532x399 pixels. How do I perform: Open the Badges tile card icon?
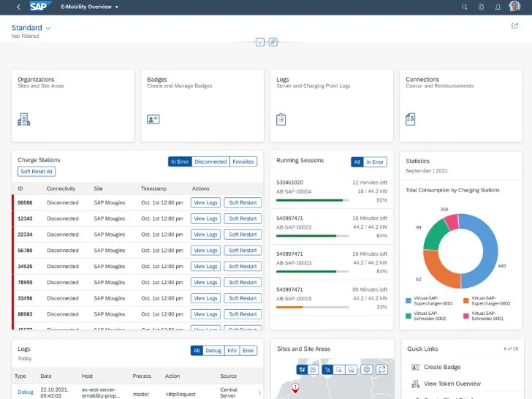(x=153, y=119)
